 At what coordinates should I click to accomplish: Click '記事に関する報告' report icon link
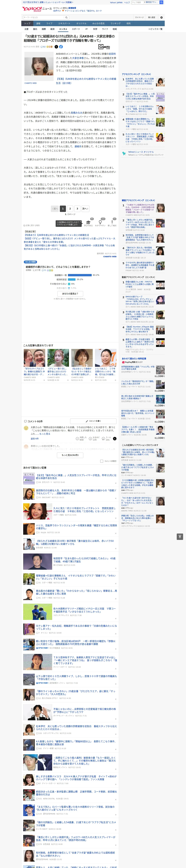pyautogui.click(x=32, y=225)
